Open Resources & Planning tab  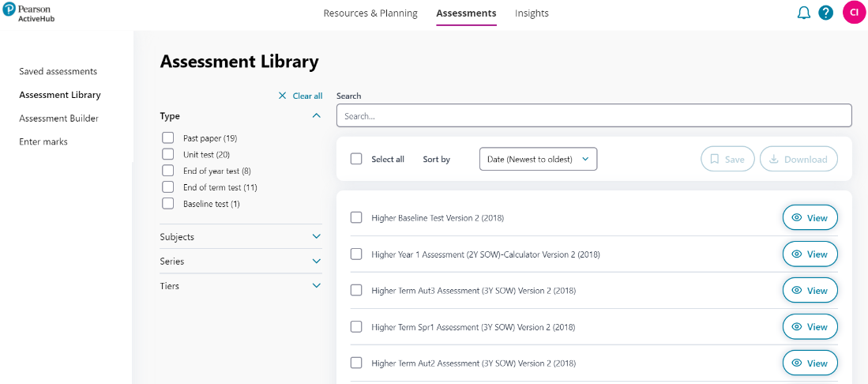[x=370, y=13]
